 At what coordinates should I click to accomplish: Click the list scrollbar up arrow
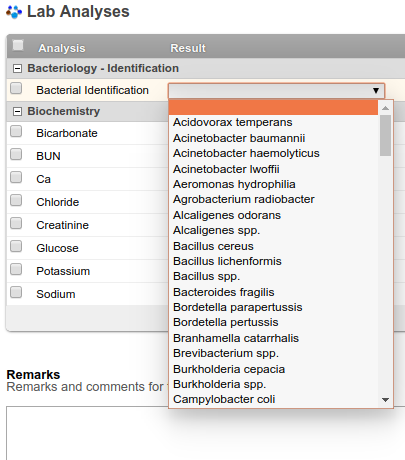click(x=385, y=108)
